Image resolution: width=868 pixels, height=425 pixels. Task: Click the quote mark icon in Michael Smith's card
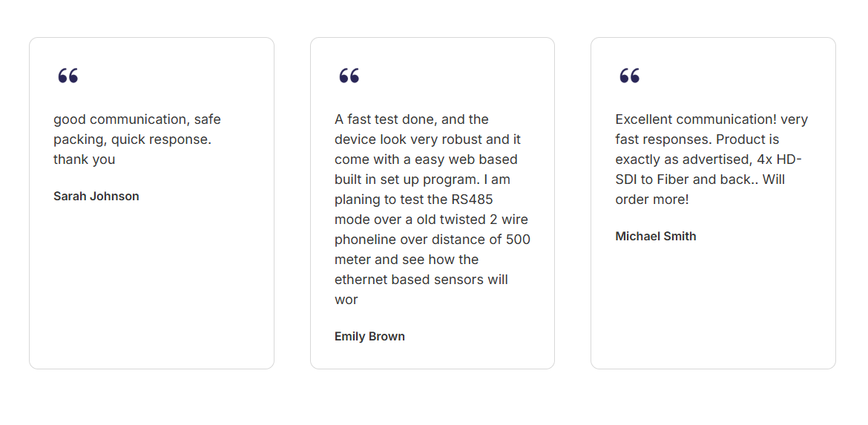point(630,76)
